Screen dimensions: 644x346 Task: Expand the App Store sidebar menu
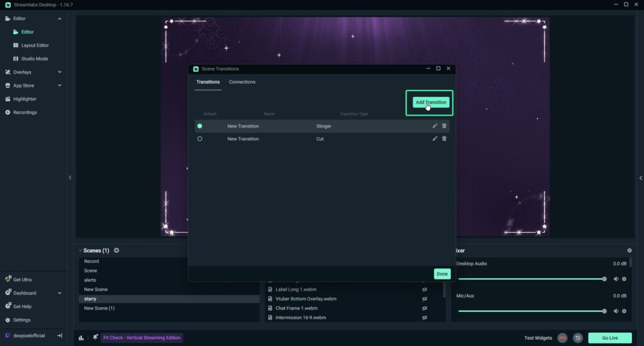[60, 86]
